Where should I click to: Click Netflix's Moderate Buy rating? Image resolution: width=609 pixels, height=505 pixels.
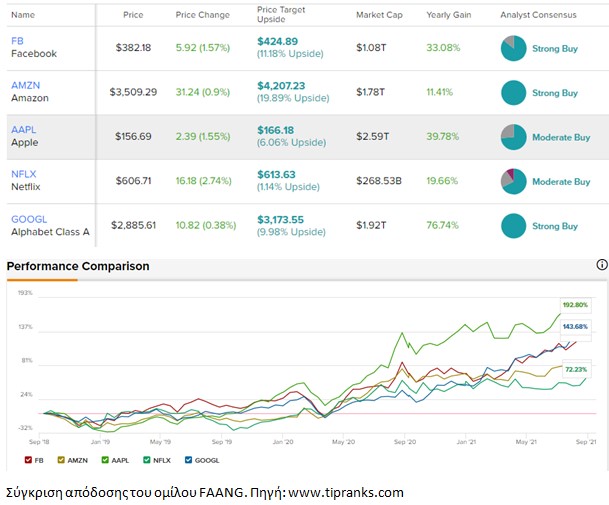(x=561, y=181)
